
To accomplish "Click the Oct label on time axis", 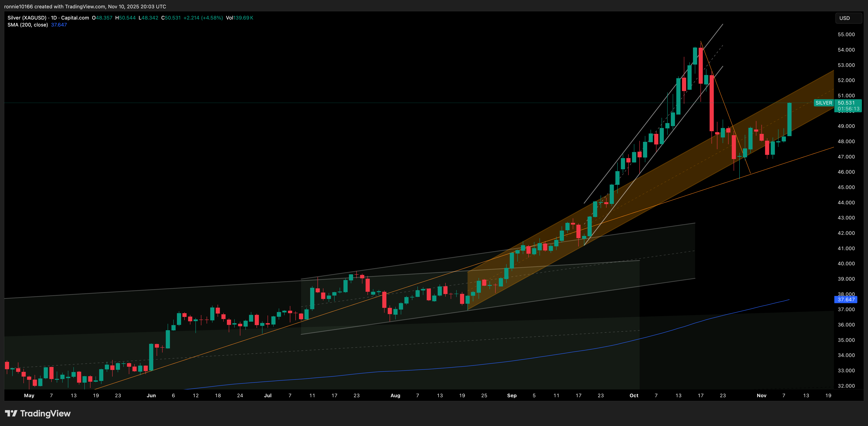I will click(x=634, y=395).
